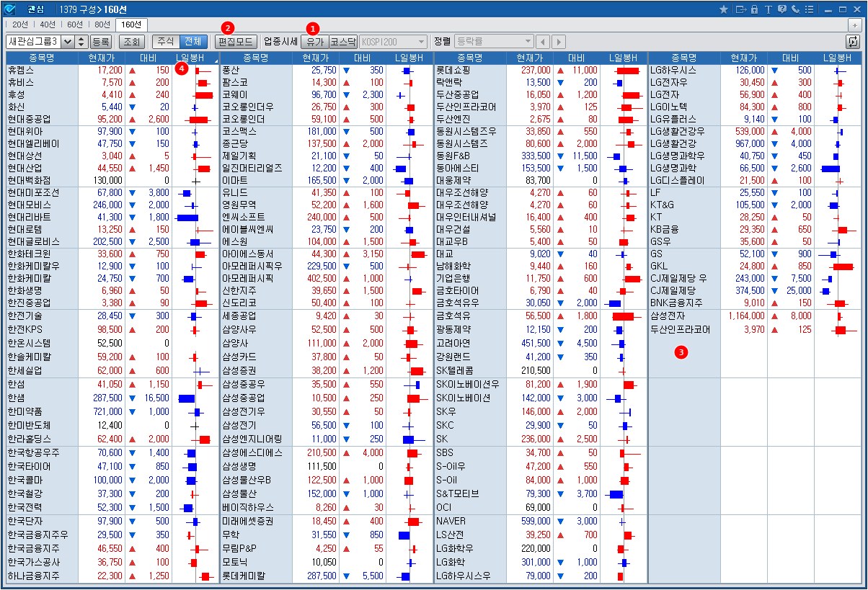Go to next page arrow beside 정렬
Screen dimensions: 868x590
[559, 42]
